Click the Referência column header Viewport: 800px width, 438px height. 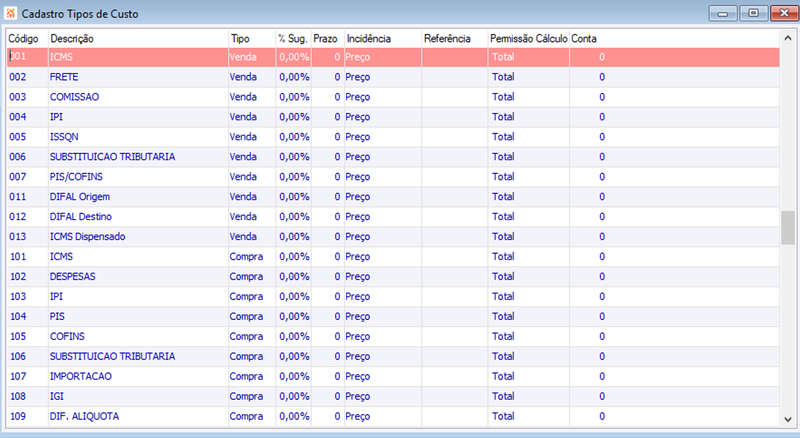455,39
